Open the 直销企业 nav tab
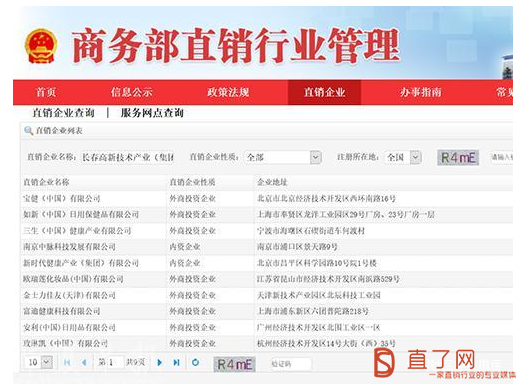Screen dimensions: 520x384 click(x=324, y=92)
